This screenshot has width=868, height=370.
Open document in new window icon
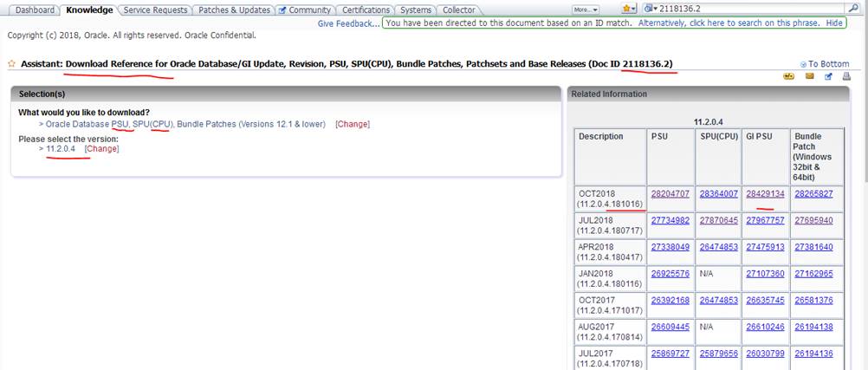[x=829, y=77]
